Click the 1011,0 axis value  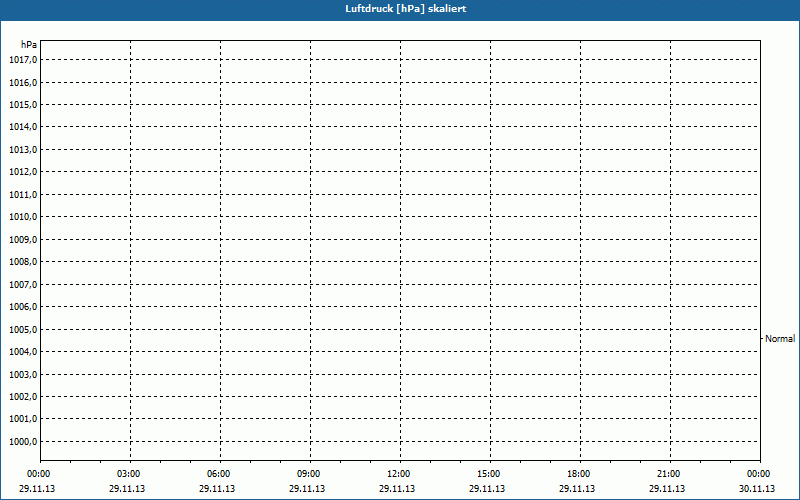coord(23,194)
